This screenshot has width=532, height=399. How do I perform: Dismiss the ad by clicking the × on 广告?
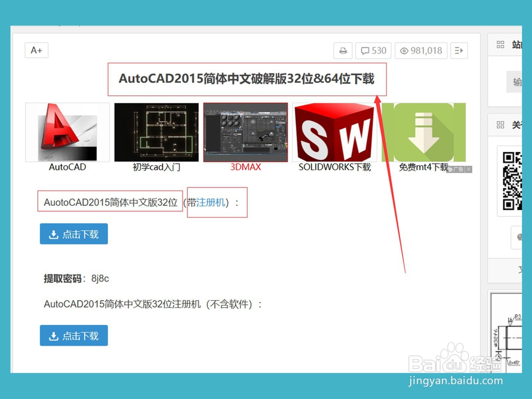pos(468,169)
